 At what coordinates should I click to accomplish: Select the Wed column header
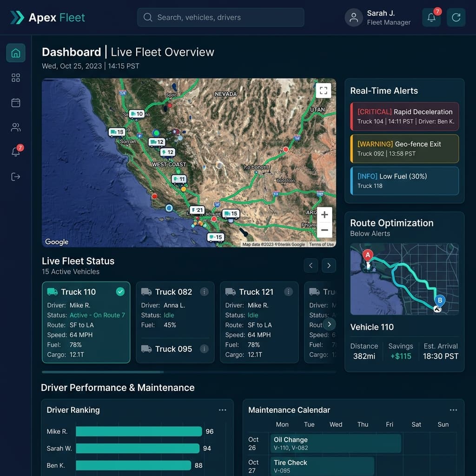click(x=336, y=424)
